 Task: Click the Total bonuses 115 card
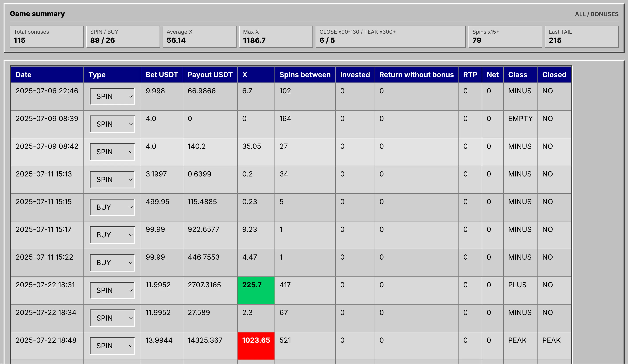pos(47,37)
